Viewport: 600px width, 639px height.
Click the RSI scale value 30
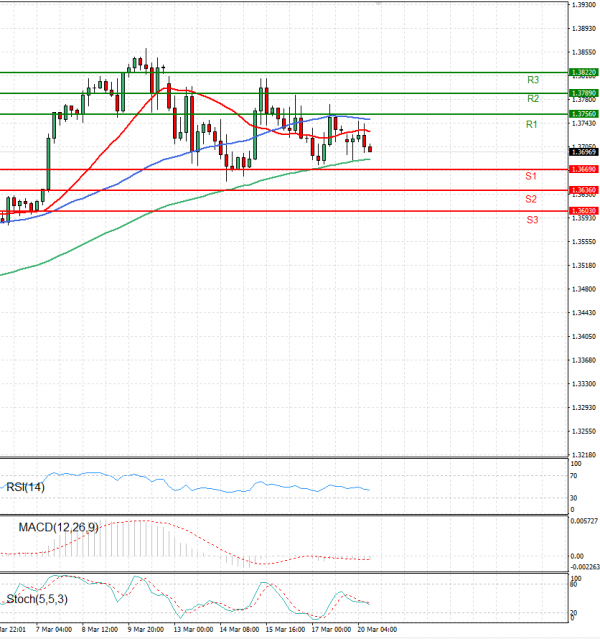point(574,498)
